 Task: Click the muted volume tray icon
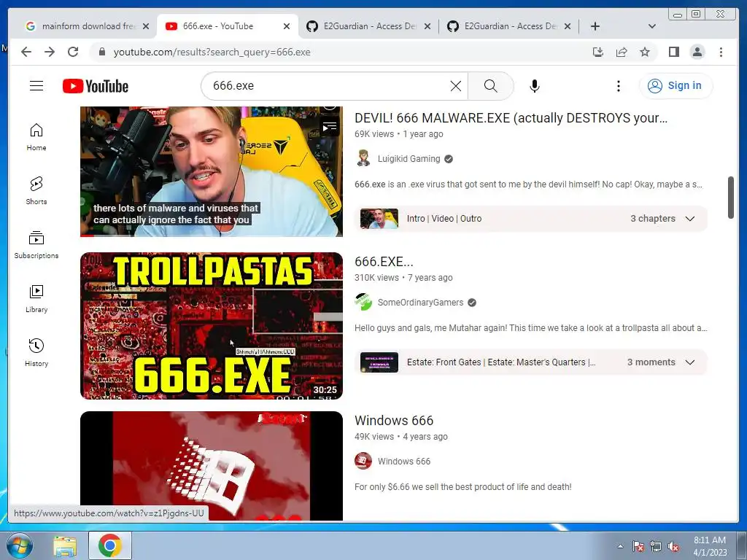(673, 547)
